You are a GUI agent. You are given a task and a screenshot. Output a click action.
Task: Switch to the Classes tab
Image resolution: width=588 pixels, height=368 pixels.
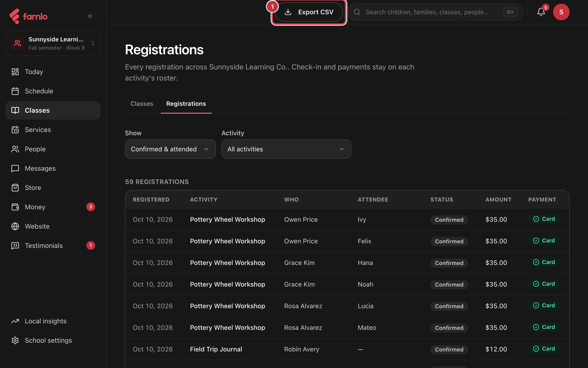click(x=142, y=104)
